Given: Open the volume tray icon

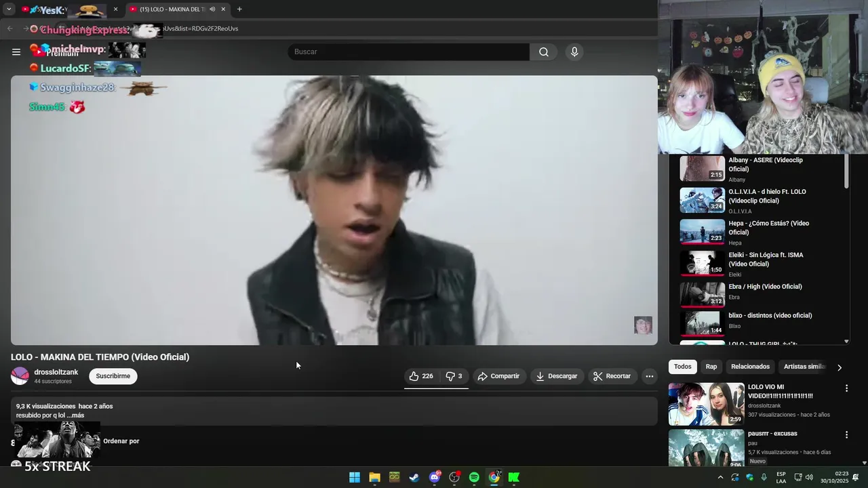Looking at the screenshot, I should [809, 477].
